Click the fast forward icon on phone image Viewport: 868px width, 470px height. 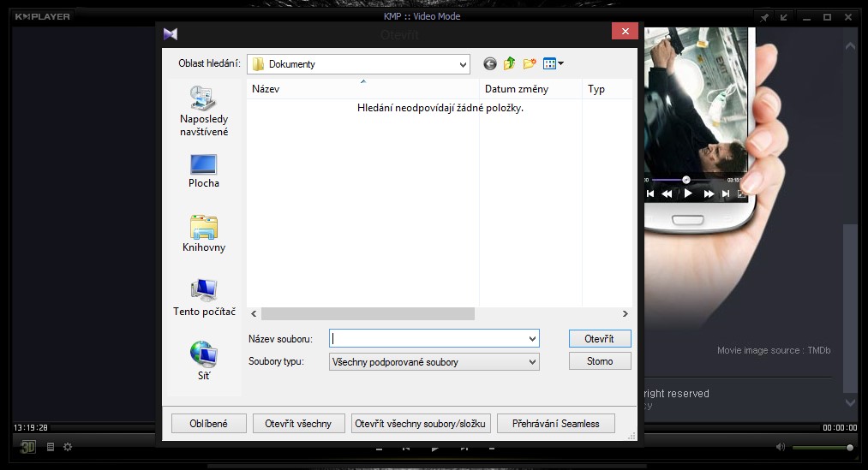click(709, 194)
